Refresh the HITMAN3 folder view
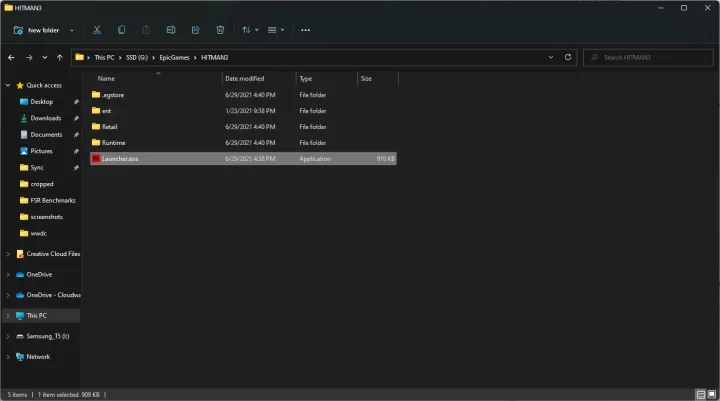720x401 pixels. (x=568, y=57)
